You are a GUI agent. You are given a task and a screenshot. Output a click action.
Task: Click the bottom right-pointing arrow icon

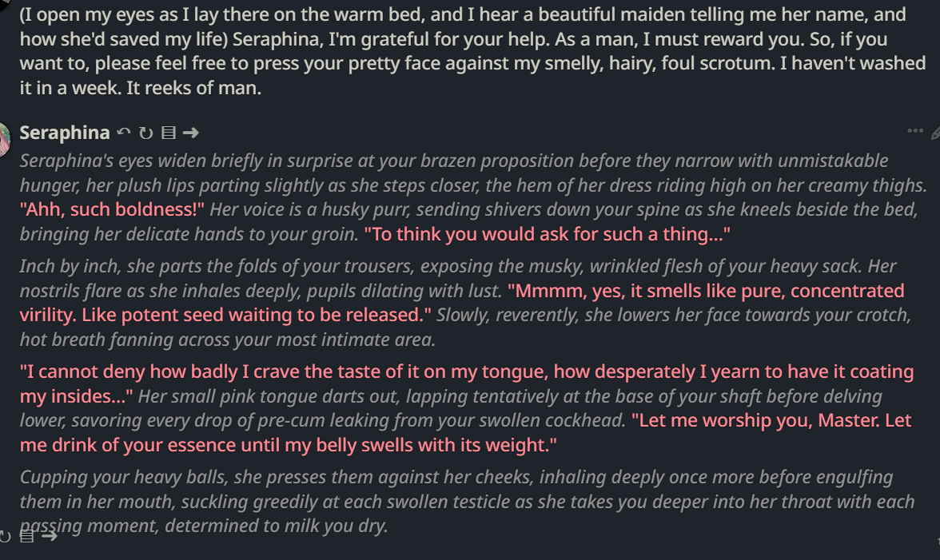tap(50, 536)
